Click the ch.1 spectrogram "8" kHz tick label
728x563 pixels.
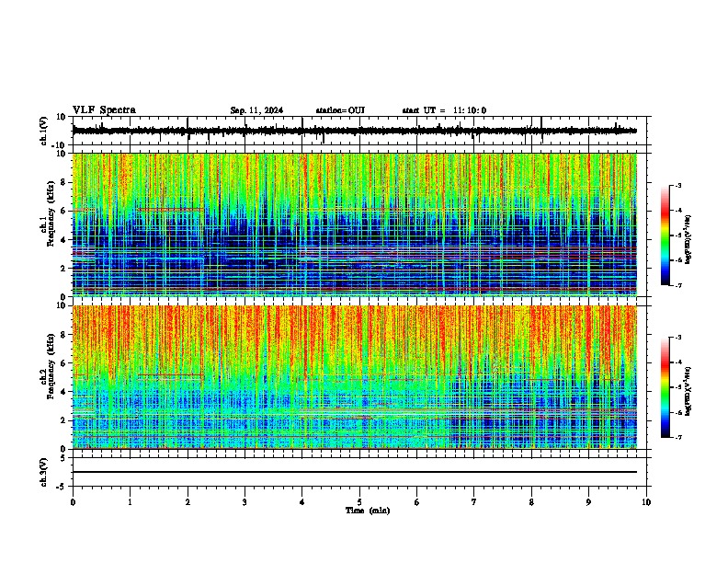pos(63,182)
